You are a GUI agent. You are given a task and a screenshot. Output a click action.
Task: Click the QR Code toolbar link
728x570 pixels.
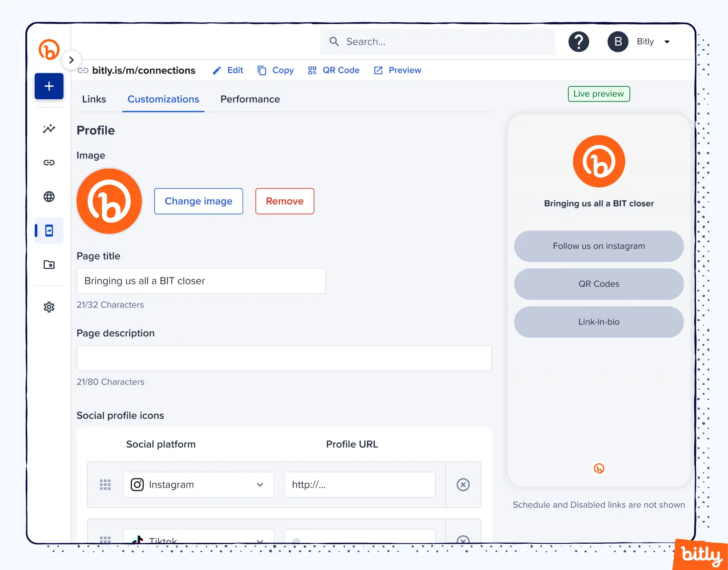334,70
